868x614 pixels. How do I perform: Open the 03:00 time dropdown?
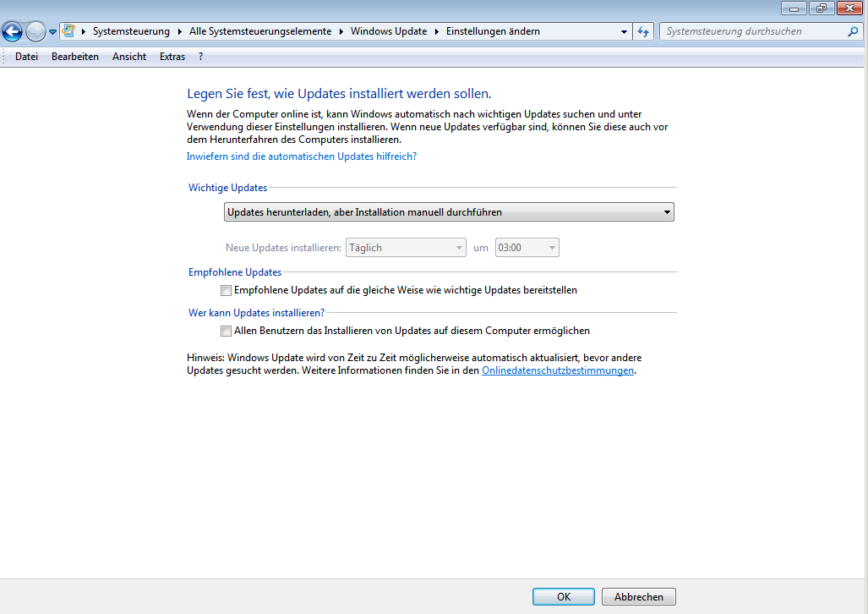(x=527, y=248)
